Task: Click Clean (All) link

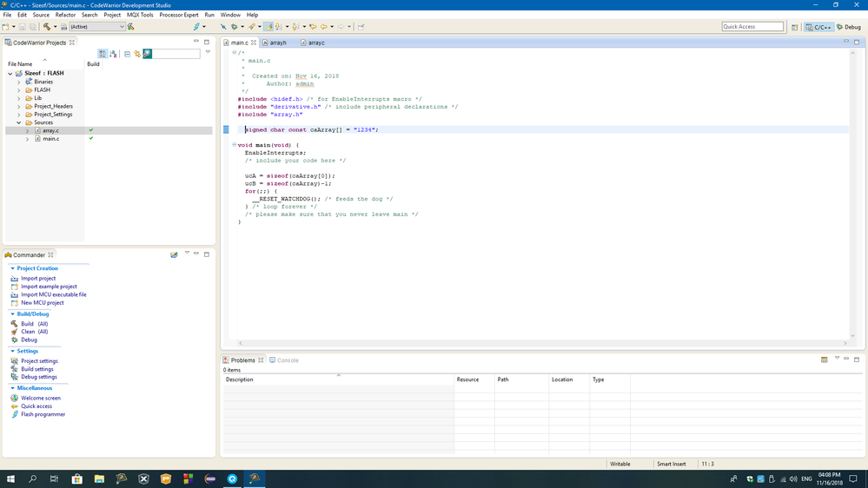Action: click(x=35, y=332)
